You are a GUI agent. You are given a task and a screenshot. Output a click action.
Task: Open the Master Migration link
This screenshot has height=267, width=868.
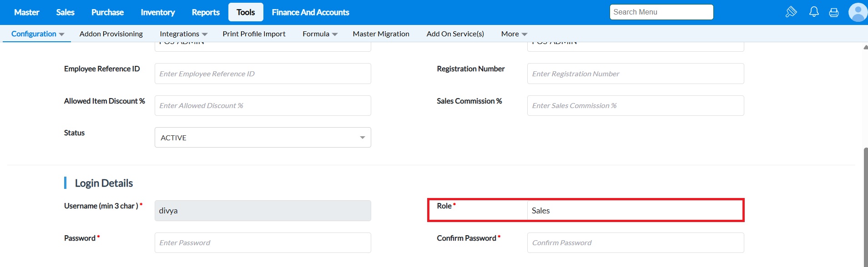click(381, 34)
